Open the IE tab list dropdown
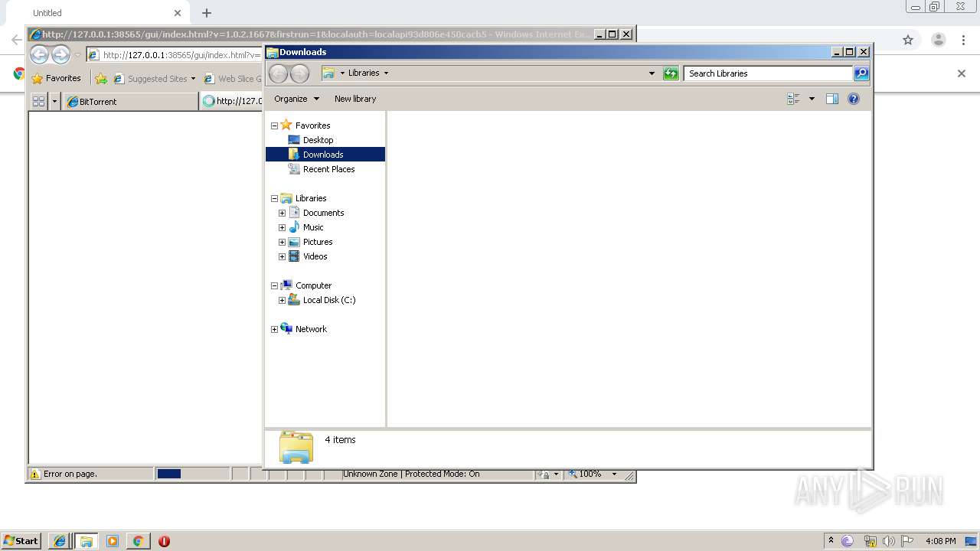 click(x=54, y=101)
